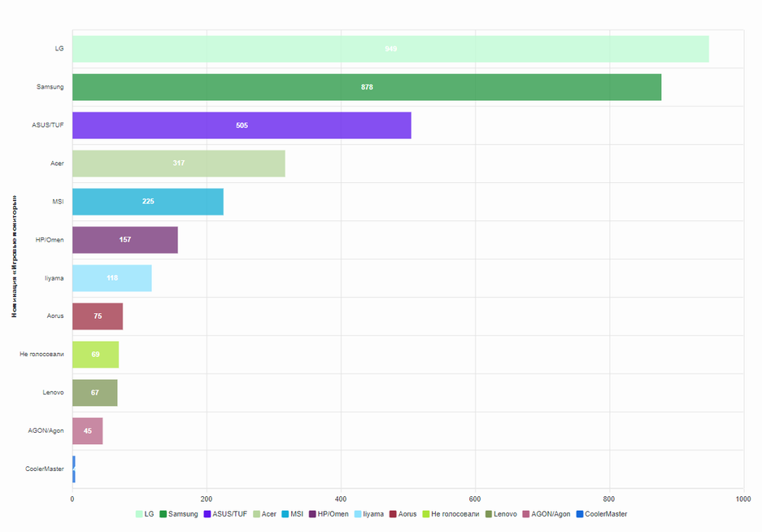762x532 pixels.
Task: Click the 400 tick on the x-axis
Action: pos(341,499)
